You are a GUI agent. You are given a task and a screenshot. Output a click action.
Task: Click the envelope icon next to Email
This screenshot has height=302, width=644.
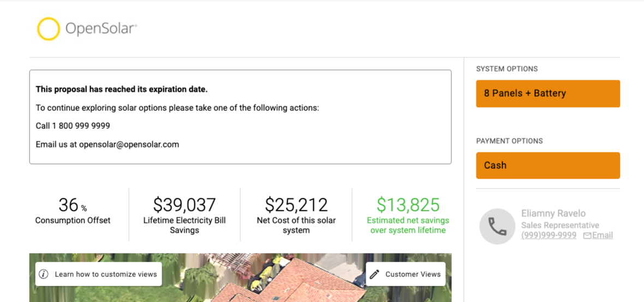click(x=587, y=235)
